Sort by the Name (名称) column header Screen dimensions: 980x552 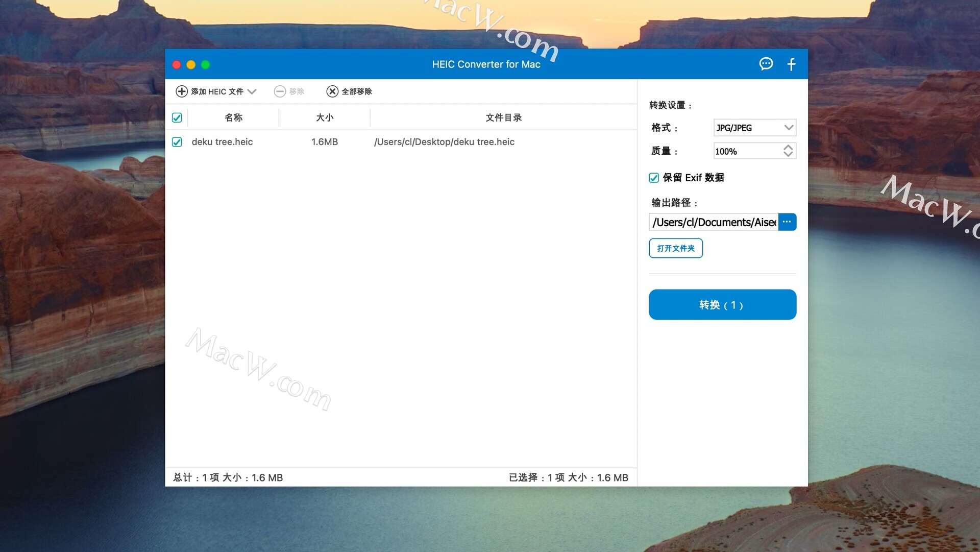pyautogui.click(x=233, y=117)
